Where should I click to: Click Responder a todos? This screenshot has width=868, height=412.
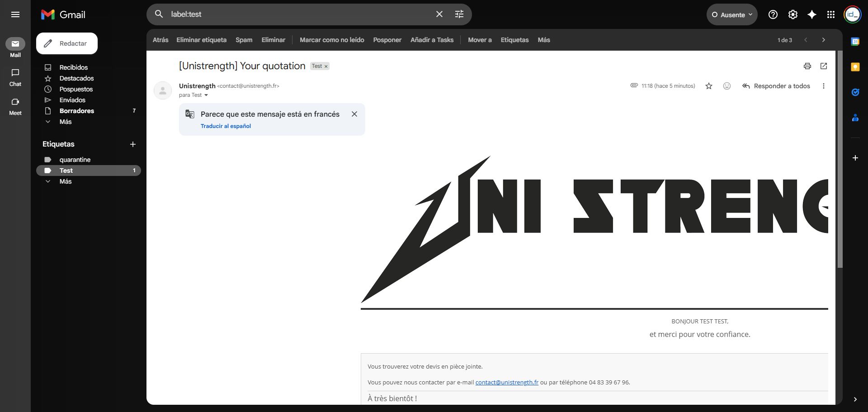[776, 86]
